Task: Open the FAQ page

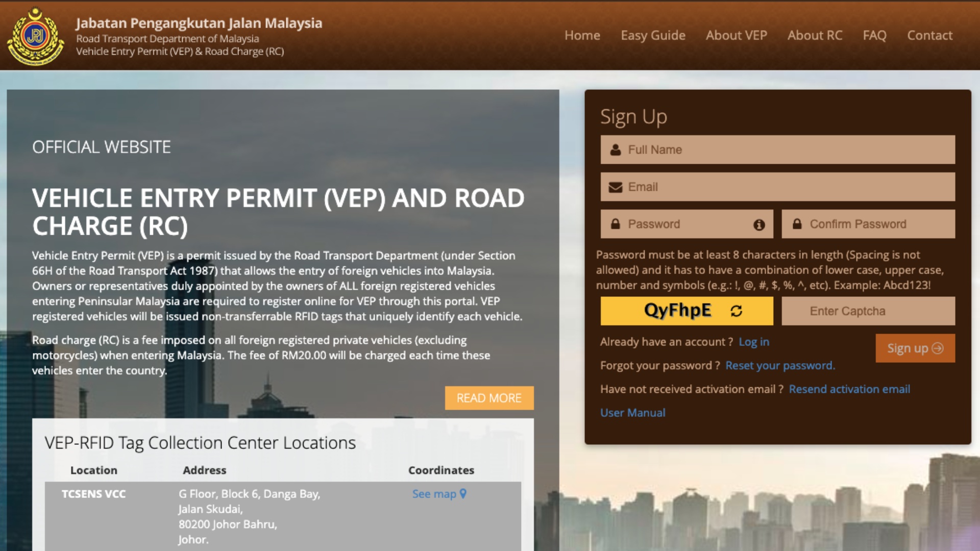Action: coord(874,35)
